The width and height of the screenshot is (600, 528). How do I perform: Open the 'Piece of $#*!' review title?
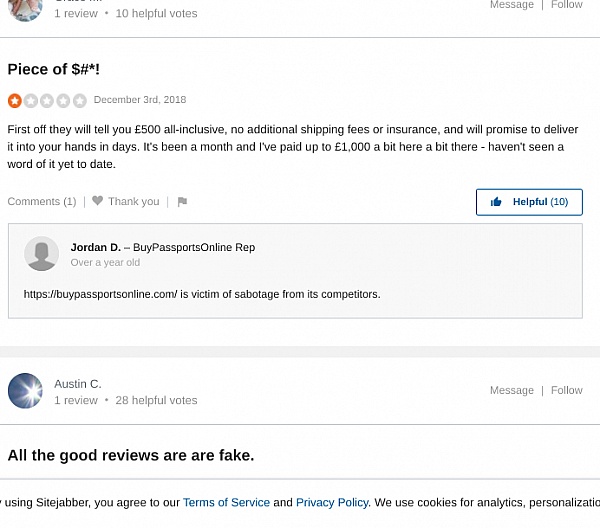tap(54, 69)
